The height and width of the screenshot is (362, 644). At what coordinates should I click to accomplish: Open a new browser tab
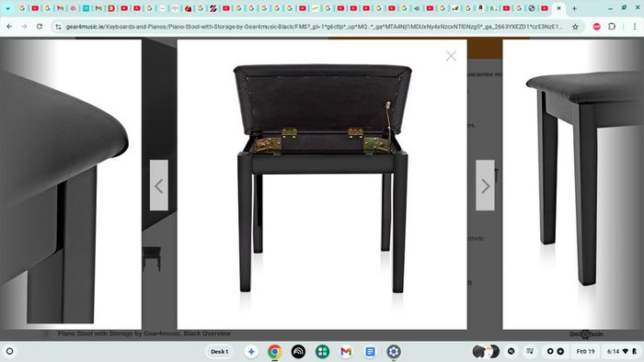(574, 8)
